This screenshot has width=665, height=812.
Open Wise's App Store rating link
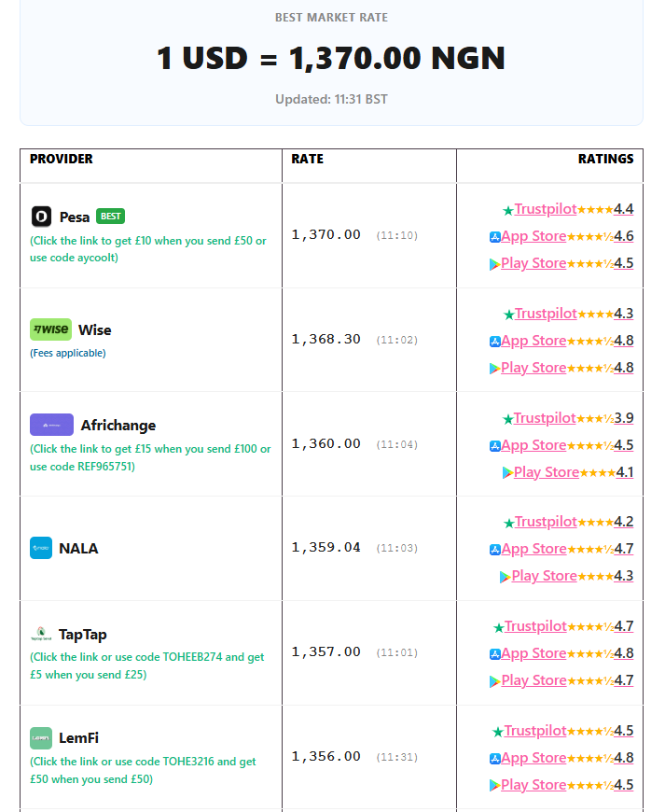coord(533,341)
